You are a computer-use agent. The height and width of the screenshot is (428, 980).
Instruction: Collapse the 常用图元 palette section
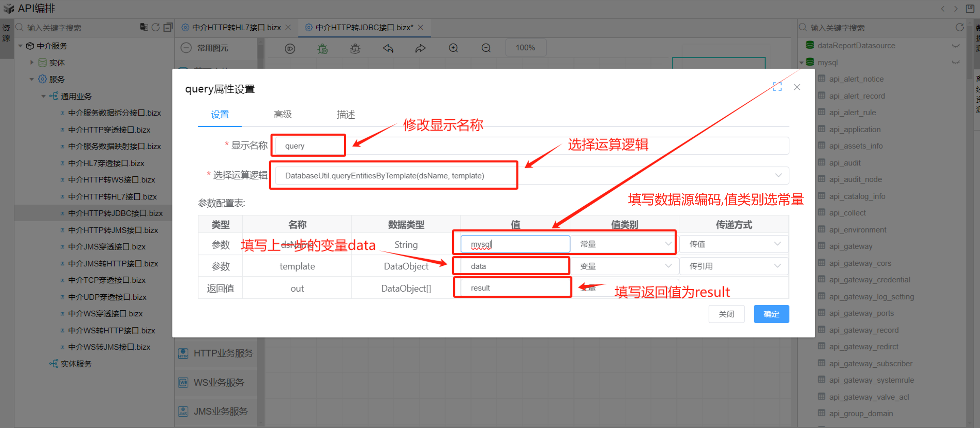coord(186,48)
